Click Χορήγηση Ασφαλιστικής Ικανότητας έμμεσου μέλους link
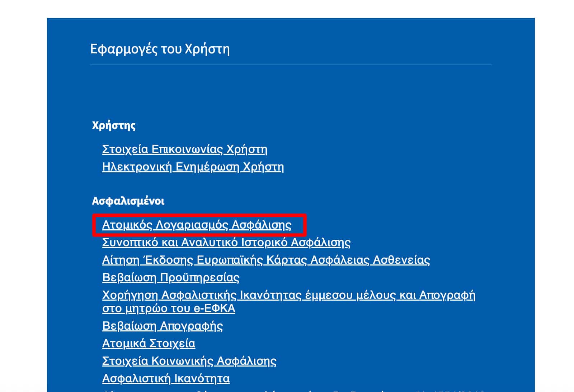The height and width of the screenshot is (392, 574). click(x=288, y=295)
